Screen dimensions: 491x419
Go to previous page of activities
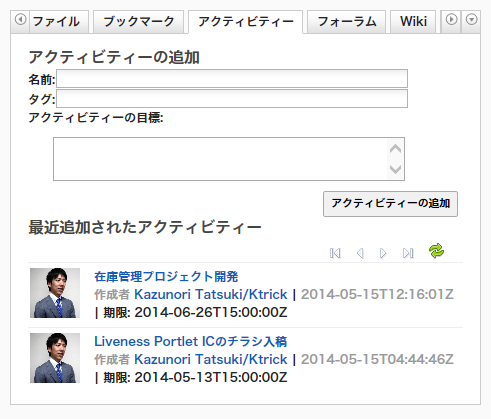coord(360,253)
